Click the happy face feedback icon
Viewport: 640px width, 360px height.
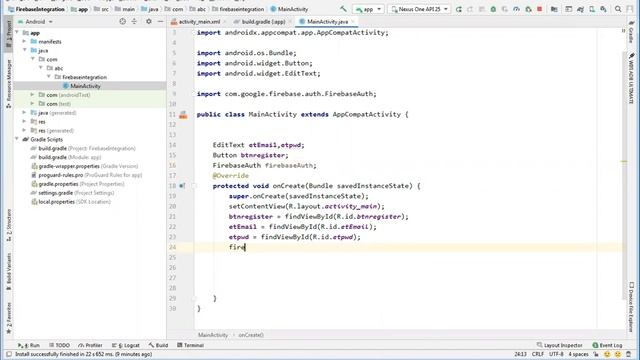tap(607, 354)
